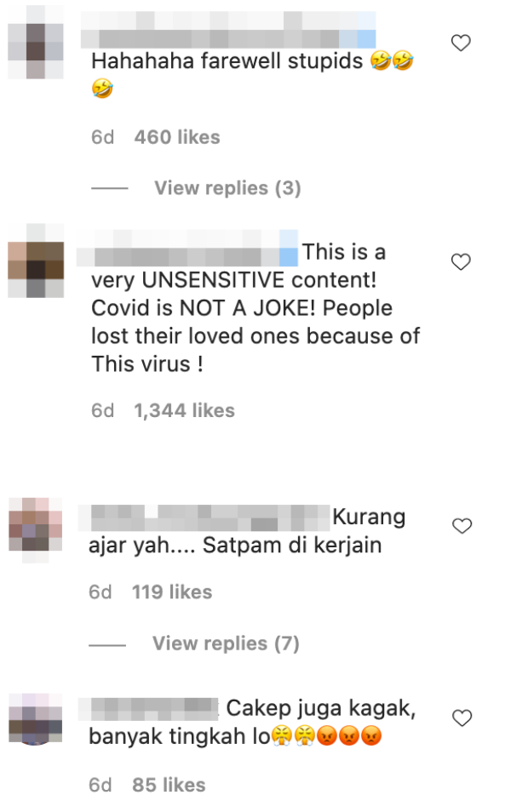Open username before 'This is a very UNSENSITIVE'

tap(187, 248)
